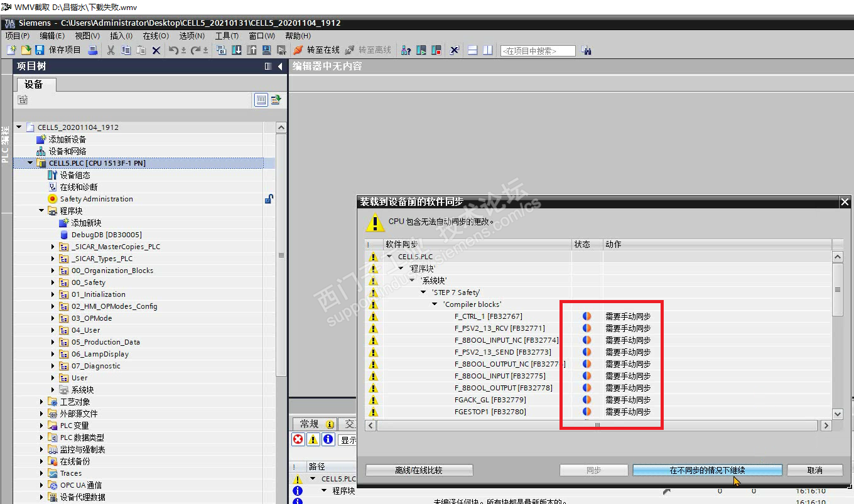Select the 常规 tab in info panel

[x=313, y=424]
